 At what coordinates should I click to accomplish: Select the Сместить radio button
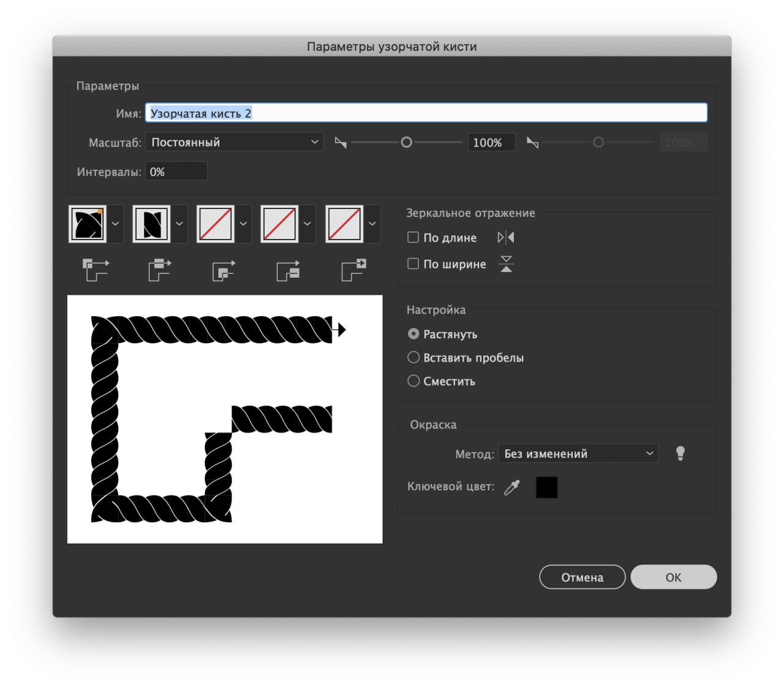pyautogui.click(x=413, y=381)
